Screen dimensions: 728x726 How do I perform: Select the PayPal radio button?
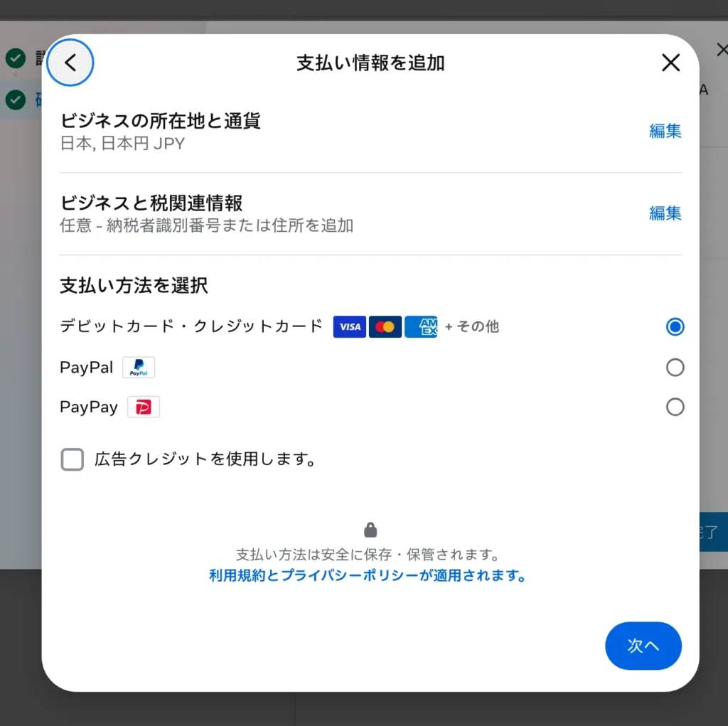tap(675, 368)
